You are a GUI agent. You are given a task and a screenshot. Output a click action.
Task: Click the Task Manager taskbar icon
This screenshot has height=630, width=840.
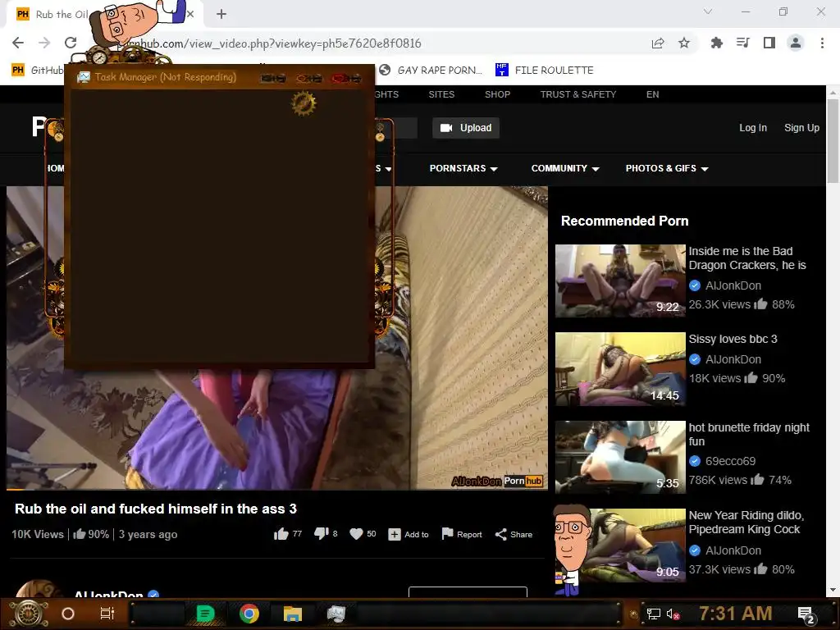pyautogui.click(x=336, y=614)
